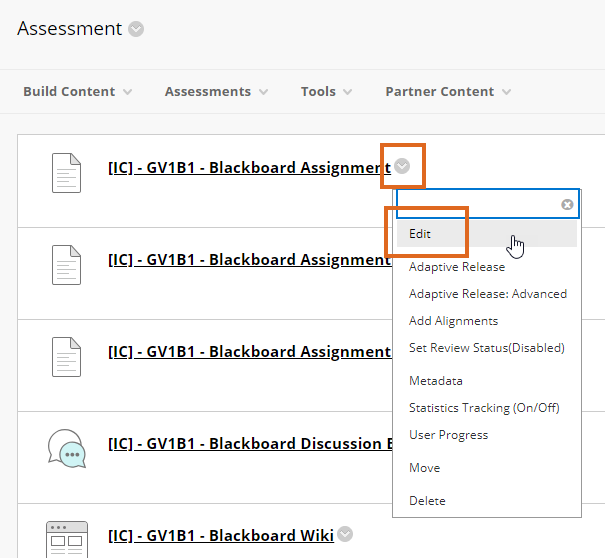Open the Blackboard Wiki link

pos(221,536)
